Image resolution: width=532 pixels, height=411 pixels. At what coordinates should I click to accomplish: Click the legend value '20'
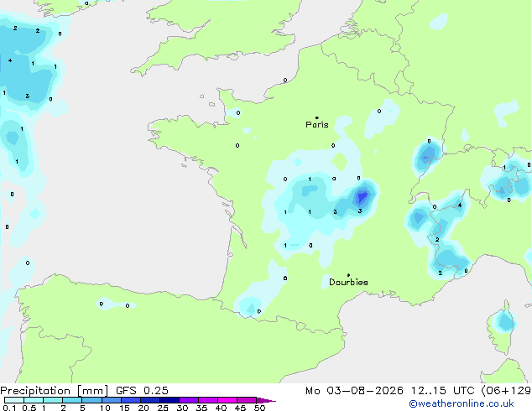point(143,408)
